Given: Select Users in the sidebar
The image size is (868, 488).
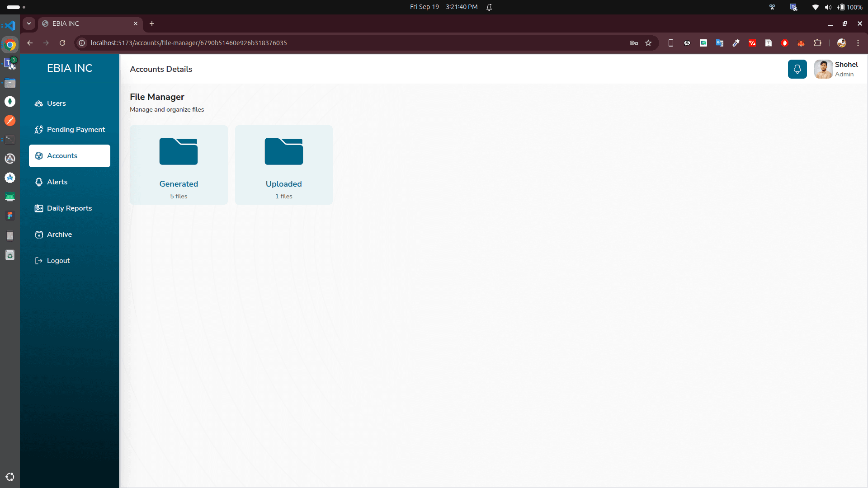Looking at the screenshot, I should (56, 103).
